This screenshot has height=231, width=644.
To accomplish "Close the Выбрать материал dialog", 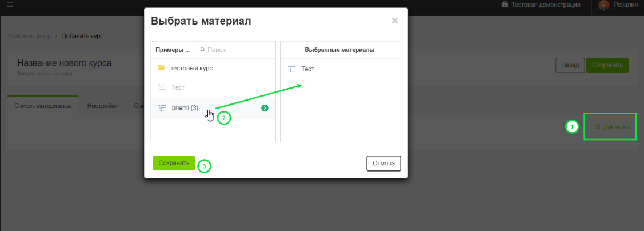I will tap(395, 21).
